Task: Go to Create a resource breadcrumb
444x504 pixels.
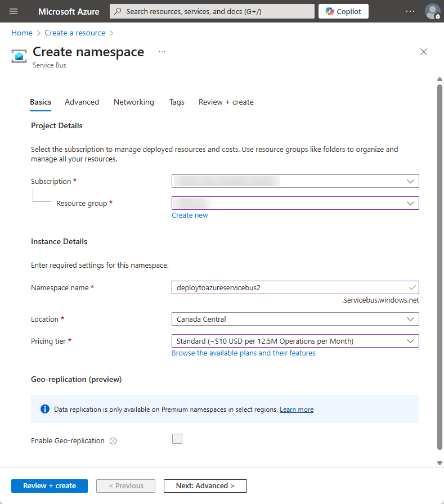Action: tap(75, 33)
